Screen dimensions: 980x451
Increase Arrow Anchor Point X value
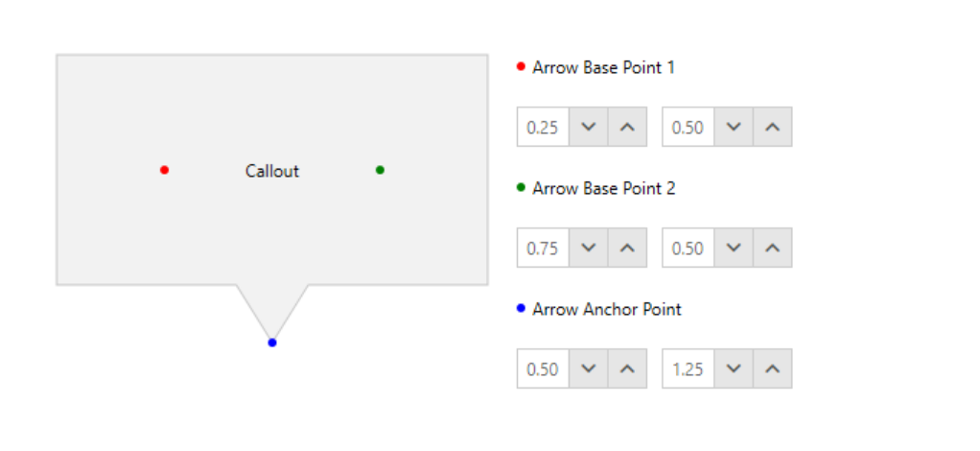coord(627,368)
